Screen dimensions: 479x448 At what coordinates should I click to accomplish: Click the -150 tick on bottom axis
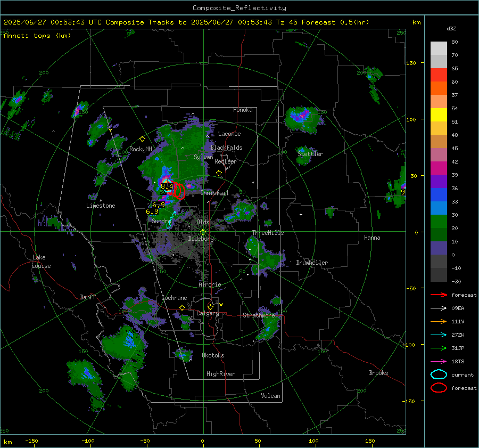pos(31,441)
